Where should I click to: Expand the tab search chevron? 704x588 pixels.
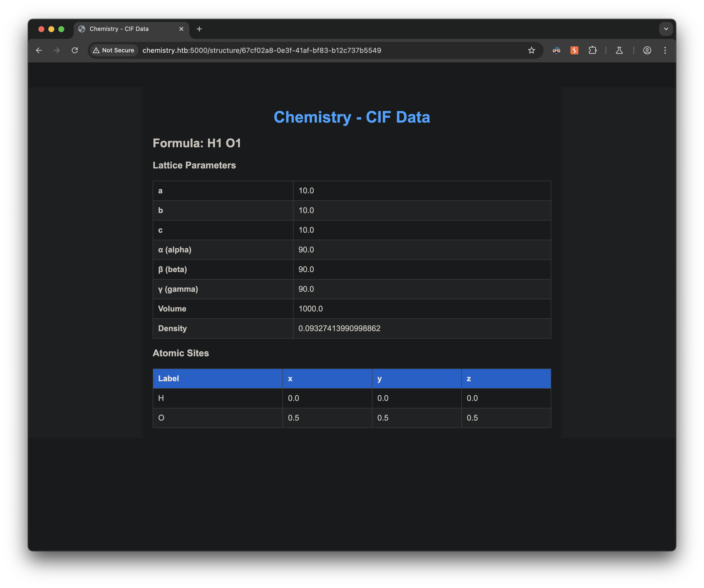click(x=666, y=29)
